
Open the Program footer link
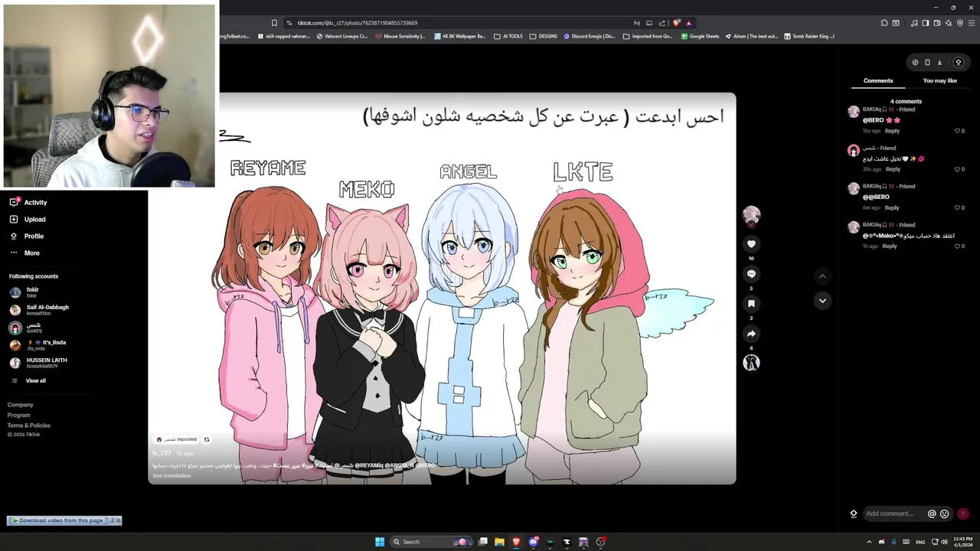point(19,415)
